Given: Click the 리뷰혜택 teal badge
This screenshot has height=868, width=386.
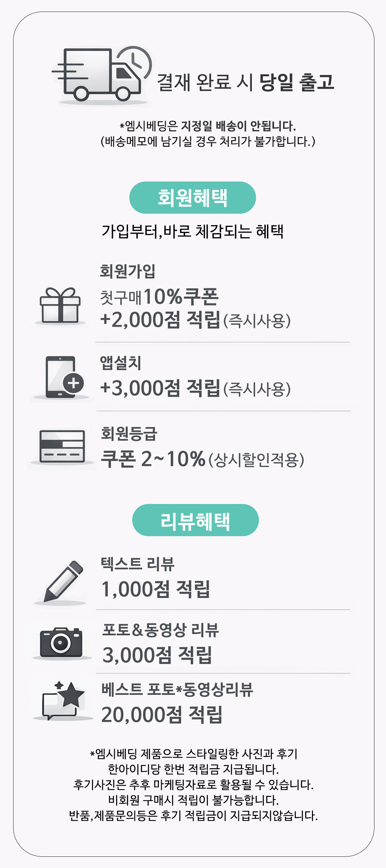Looking at the screenshot, I should [195, 520].
